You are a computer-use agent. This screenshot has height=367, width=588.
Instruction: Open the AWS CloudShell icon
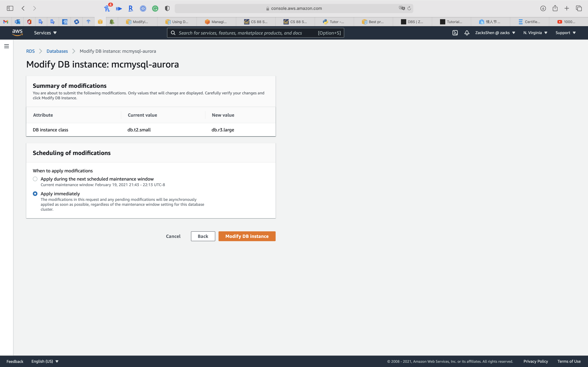coord(455,33)
